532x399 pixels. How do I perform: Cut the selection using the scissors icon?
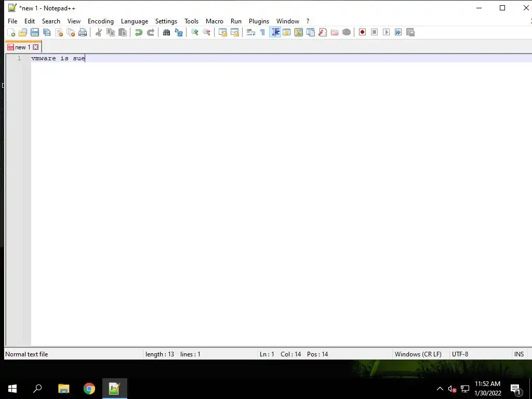[x=99, y=32]
